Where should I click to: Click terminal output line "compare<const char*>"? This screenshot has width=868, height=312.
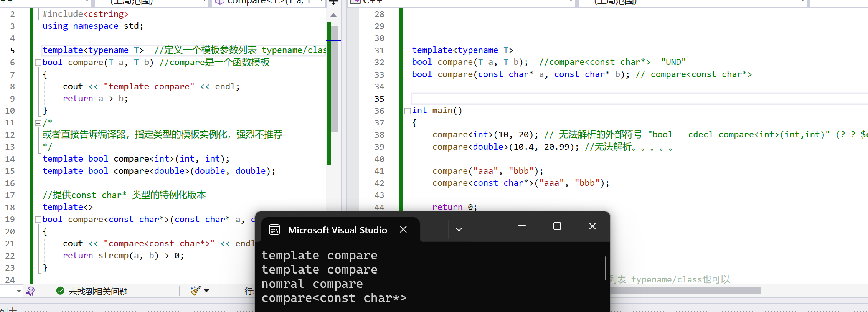334,298
